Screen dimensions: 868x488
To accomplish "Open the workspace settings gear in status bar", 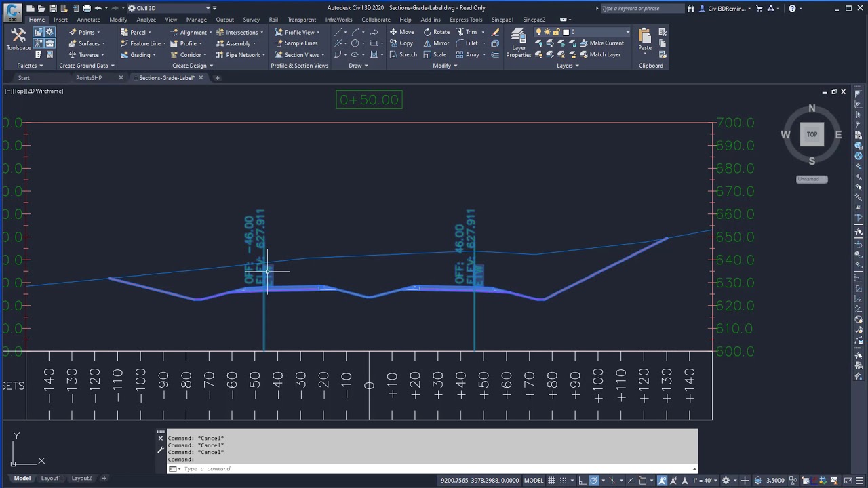I will click(x=726, y=481).
